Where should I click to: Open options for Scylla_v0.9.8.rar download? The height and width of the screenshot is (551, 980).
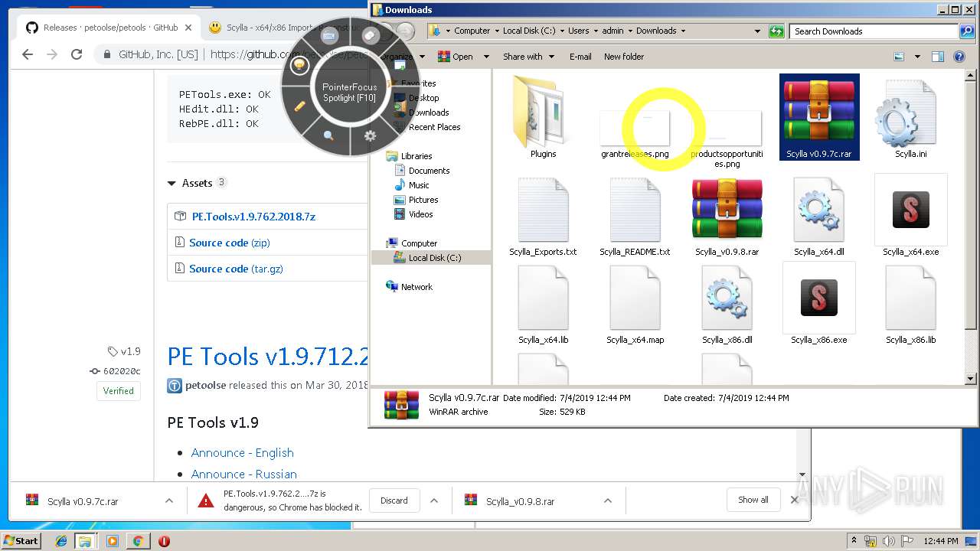[607, 500]
